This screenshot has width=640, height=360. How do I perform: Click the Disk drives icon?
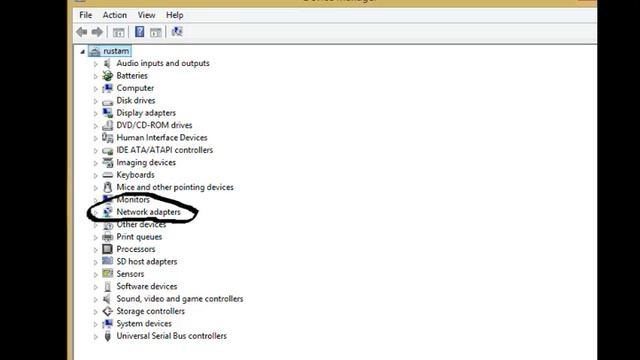click(x=107, y=101)
